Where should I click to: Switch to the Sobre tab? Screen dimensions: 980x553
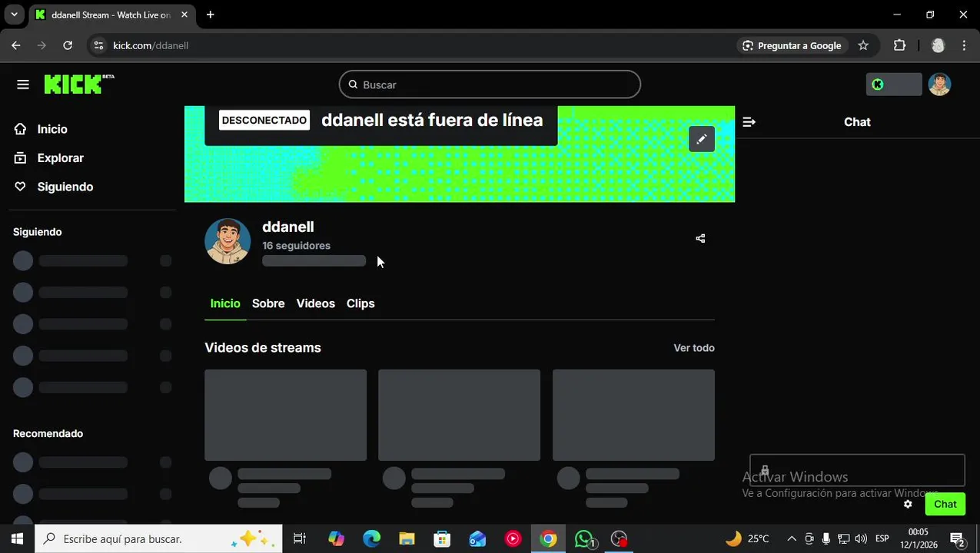268,303
